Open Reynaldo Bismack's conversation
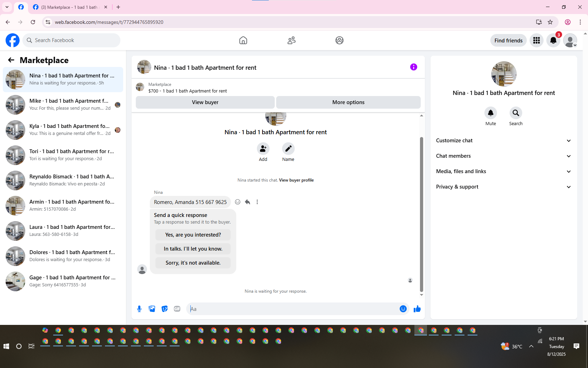The image size is (588, 368). click(x=63, y=180)
